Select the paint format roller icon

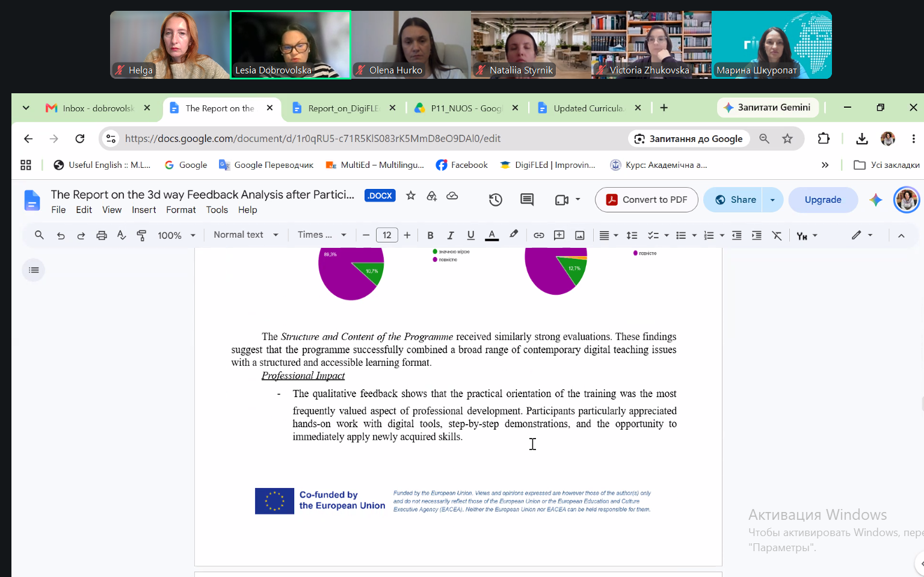[141, 235]
